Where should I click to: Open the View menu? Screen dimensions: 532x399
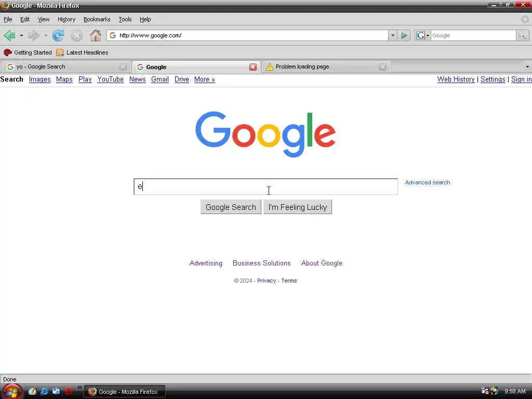44,19
